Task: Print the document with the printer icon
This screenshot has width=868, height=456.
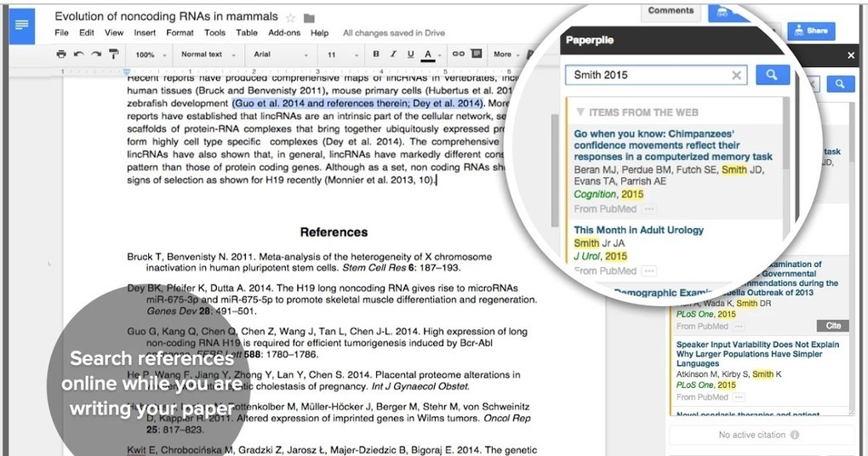Action: 61,54
